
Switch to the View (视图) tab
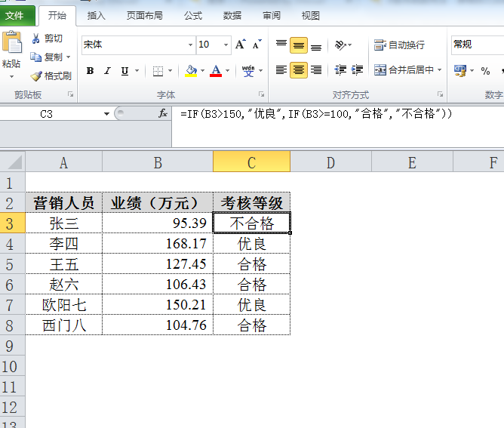tap(310, 15)
